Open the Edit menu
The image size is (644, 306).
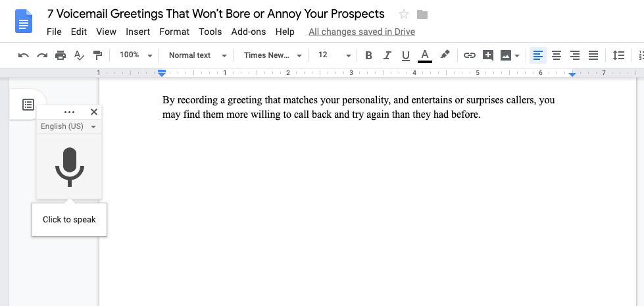pyautogui.click(x=79, y=32)
